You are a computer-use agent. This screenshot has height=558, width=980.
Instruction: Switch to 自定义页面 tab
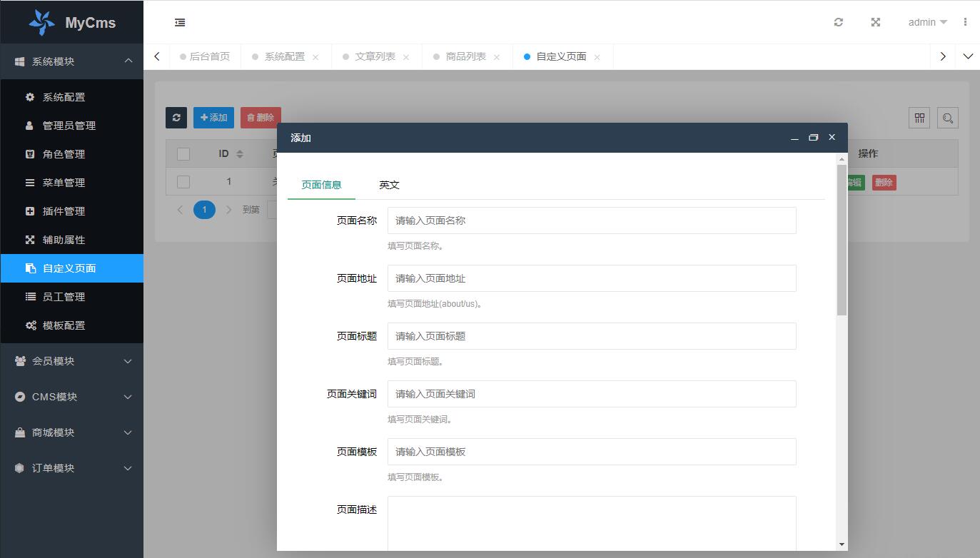561,56
